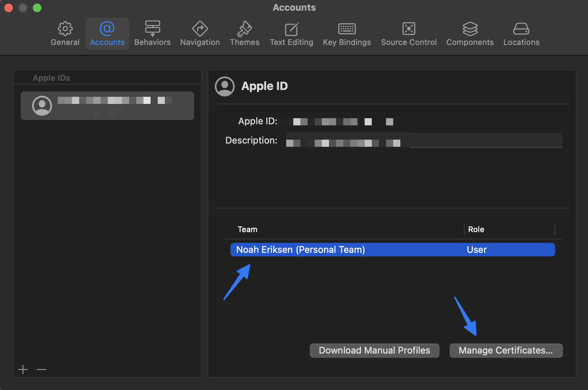
Task: Click the Role column header
Action: pos(476,229)
